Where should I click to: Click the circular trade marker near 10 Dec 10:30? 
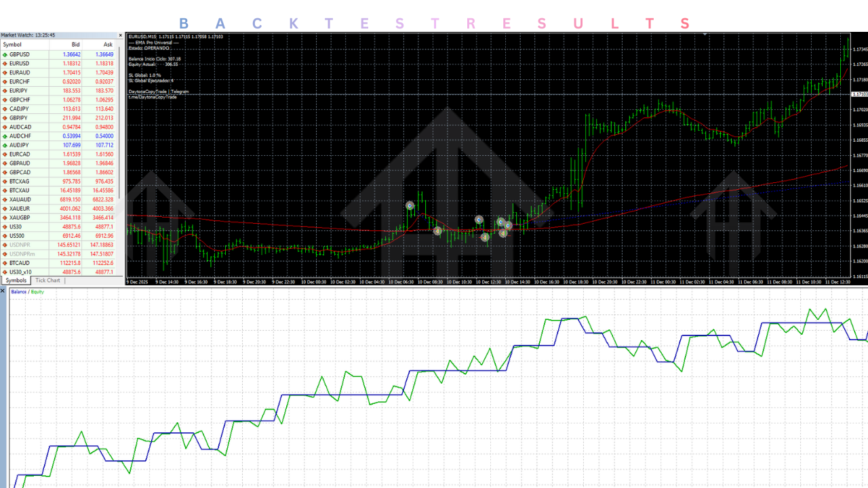[x=479, y=220]
